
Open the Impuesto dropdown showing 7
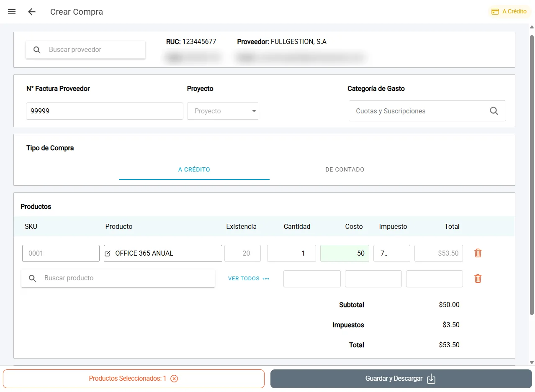[392, 253]
